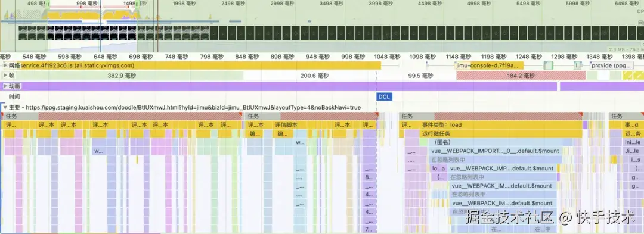Click the 998 毫秒 mark on overview ruler

[x=87, y=4]
